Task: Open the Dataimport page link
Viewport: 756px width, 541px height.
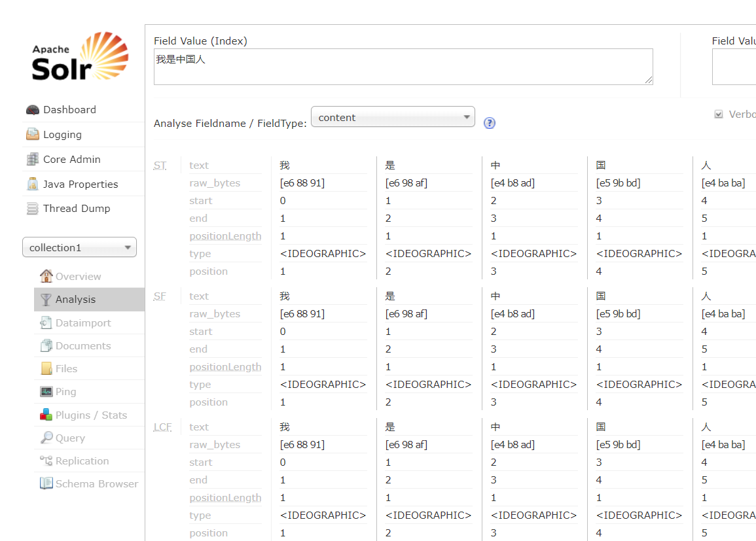Action: pos(83,323)
